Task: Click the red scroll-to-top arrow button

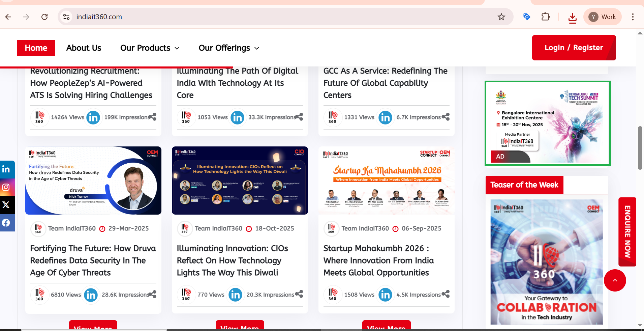Action: pyautogui.click(x=615, y=280)
